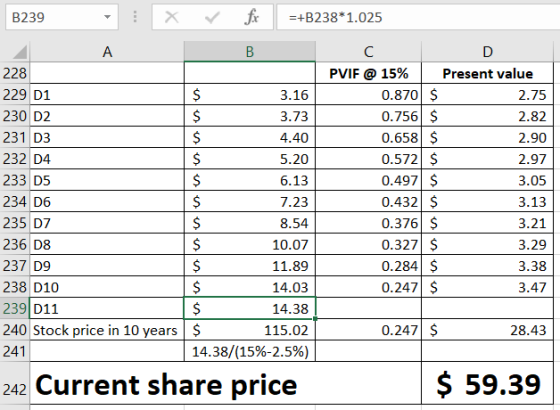Select column C header

click(368, 52)
